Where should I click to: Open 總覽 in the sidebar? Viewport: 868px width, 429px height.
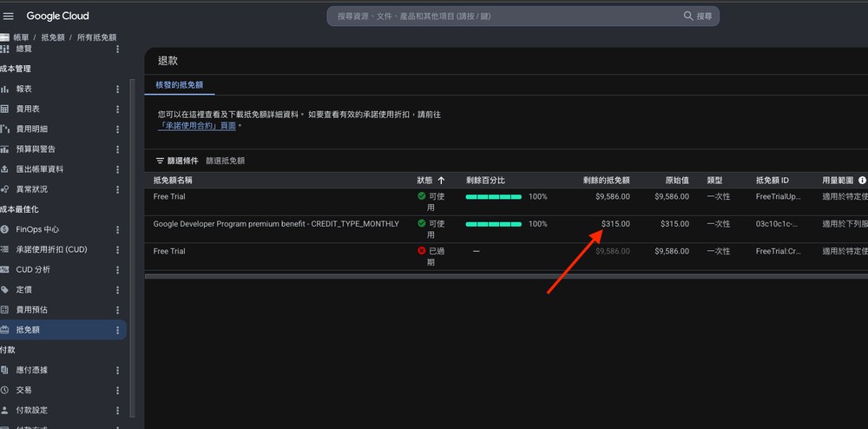click(24, 49)
